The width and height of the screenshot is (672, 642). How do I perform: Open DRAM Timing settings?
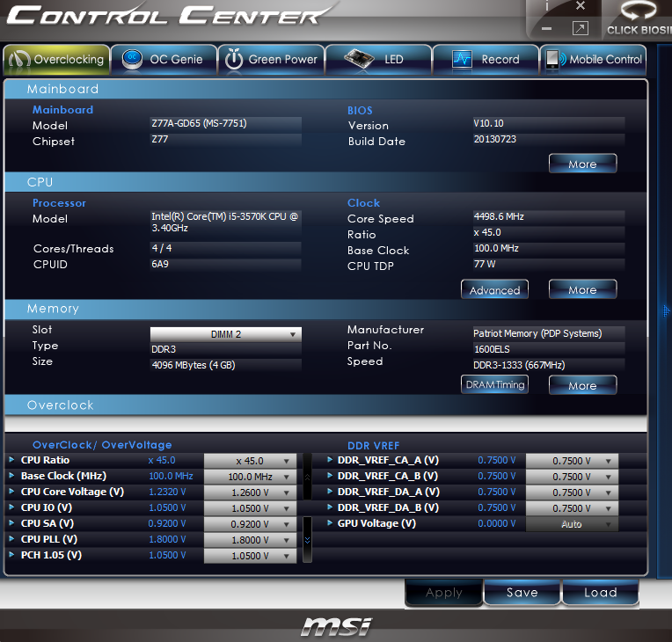494,384
